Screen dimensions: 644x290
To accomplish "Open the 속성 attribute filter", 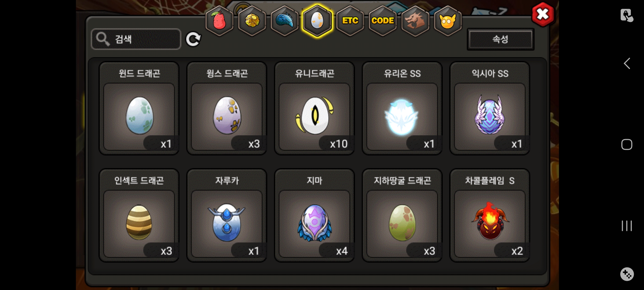I will tap(500, 39).
